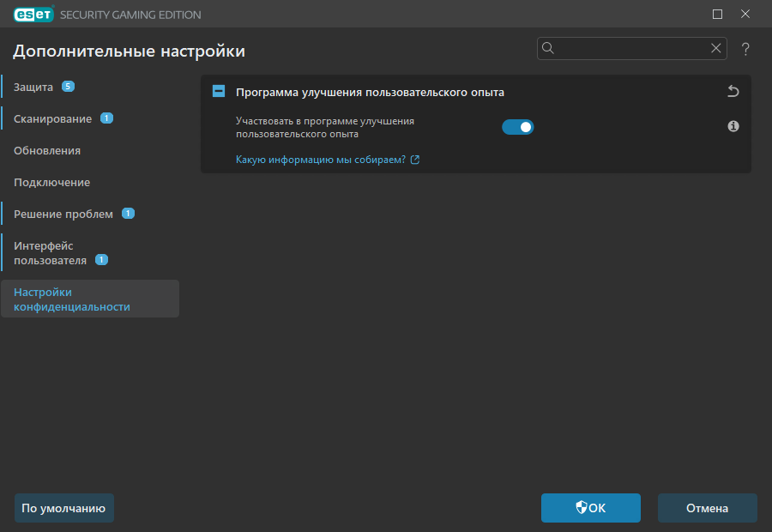
Task: Click the 'Дополнительные настройки' heading
Action: pyautogui.click(x=129, y=51)
